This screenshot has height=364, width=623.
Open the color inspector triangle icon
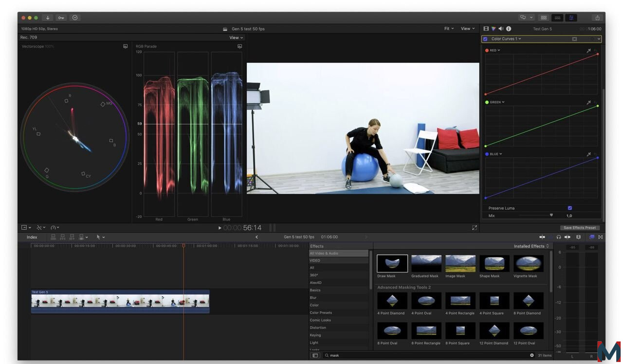point(493,29)
